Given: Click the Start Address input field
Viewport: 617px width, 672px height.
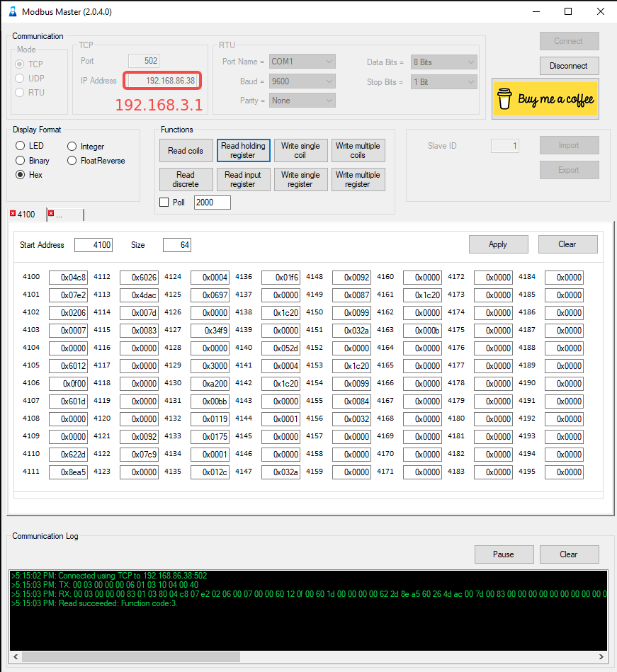Looking at the screenshot, I should 94,245.
